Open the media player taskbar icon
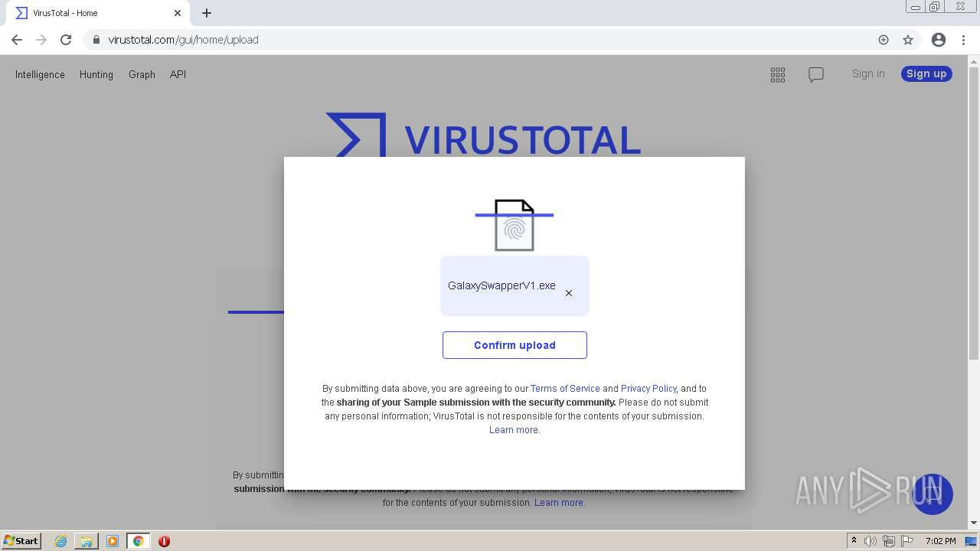 pos(113,541)
